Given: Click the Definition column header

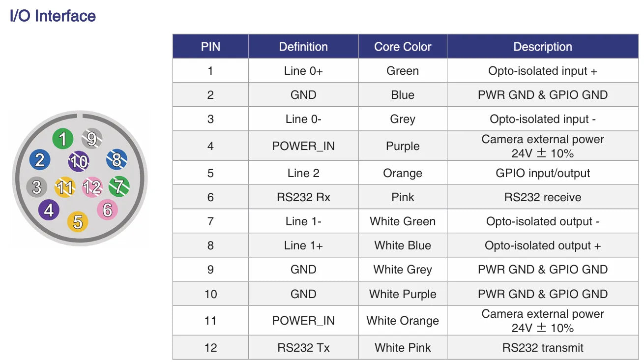Looking at the screenshot, I should 303,47.
